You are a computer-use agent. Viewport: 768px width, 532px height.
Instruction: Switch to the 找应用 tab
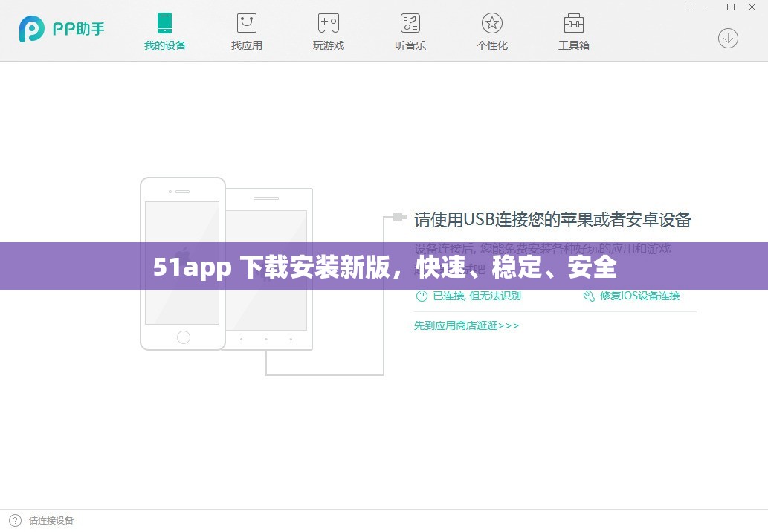point(246,32)
